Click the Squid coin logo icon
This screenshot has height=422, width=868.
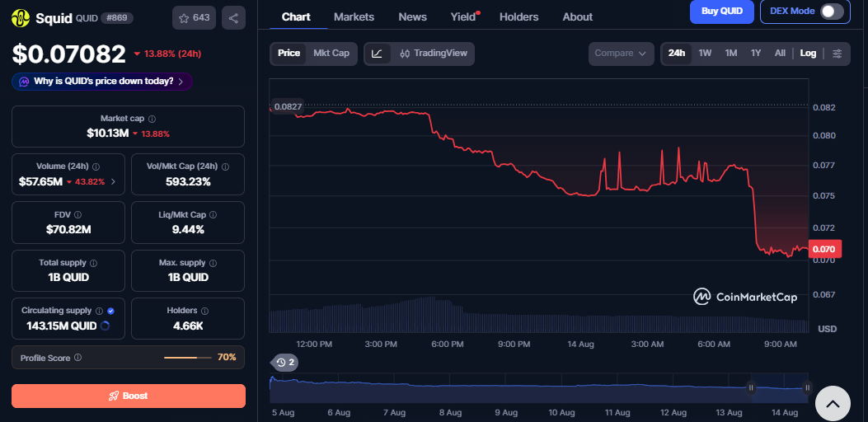(x=21, y=18)
